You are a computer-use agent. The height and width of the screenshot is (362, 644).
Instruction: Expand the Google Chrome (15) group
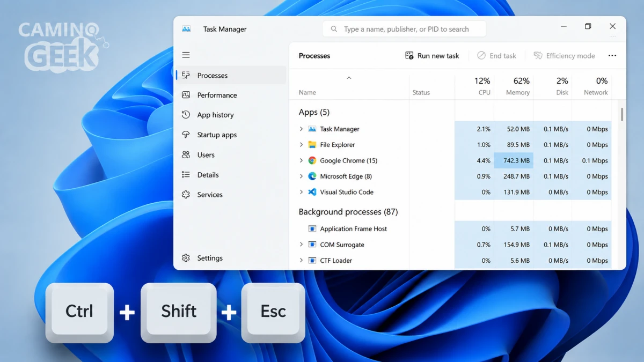tap(301, 160)
